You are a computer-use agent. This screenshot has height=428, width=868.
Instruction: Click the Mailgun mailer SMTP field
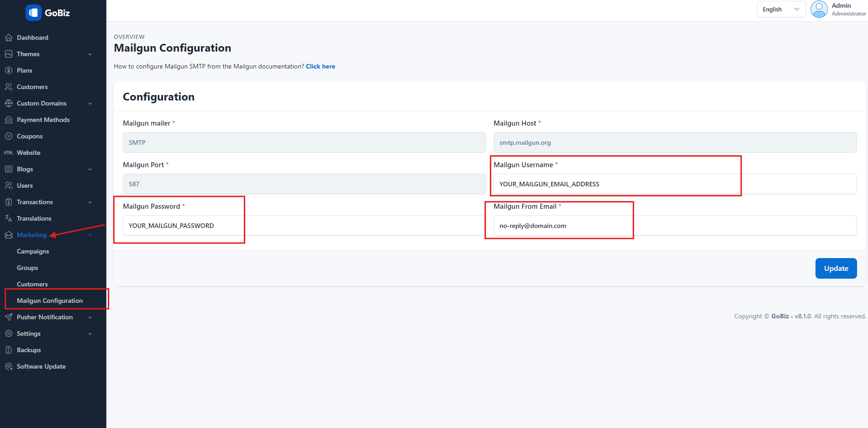click(304, 143)
